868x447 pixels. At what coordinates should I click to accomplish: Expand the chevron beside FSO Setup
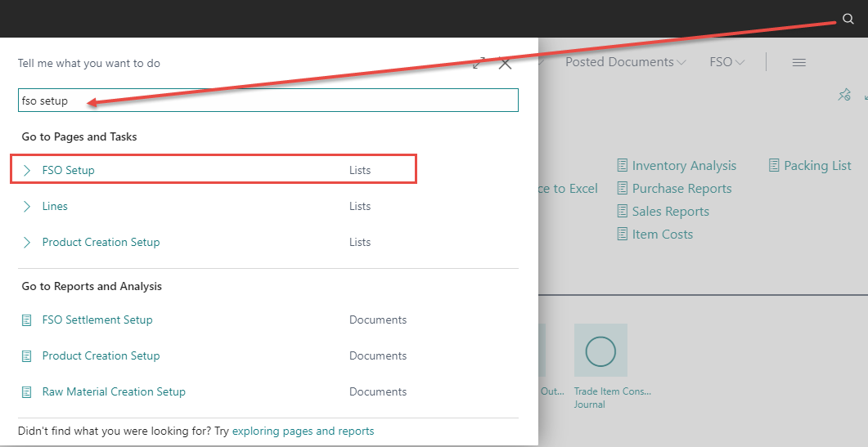27,170
